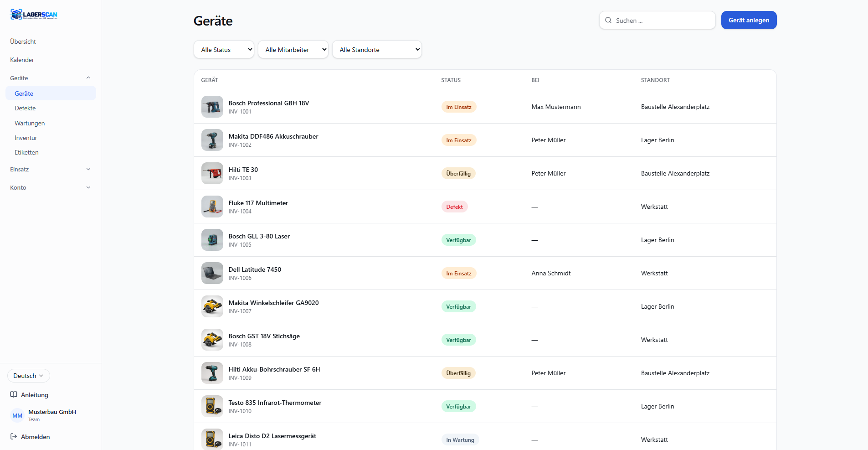This screenshot has height=450, width=868.
Task: Open Makita DDF486 Akkuschrauber device image
Action: click(x=212, y=140)
